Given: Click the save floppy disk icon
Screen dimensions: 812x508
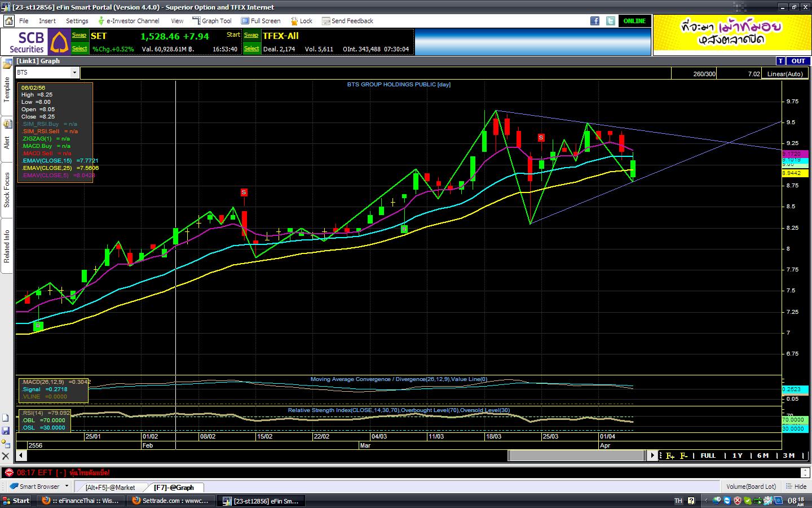Looking at the screenshot, I should click(6, 430).
